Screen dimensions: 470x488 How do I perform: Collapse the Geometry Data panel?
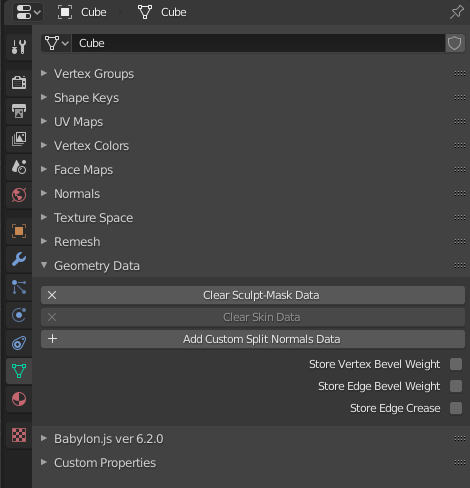[44, 265]
